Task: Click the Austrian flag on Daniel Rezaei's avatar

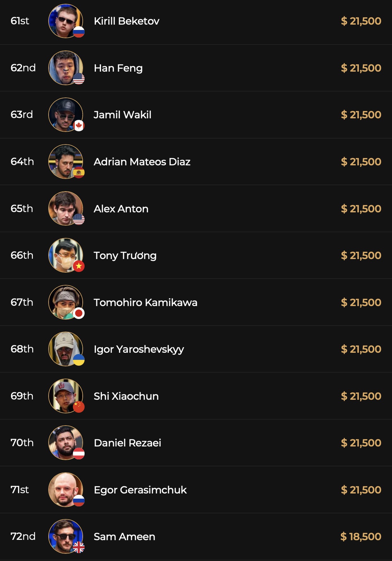Action: [79, 453]
